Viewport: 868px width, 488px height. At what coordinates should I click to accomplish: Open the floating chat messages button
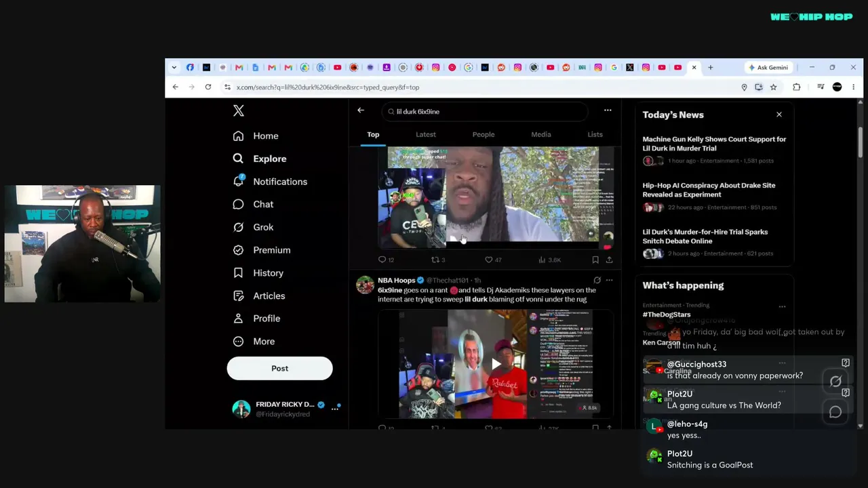coord(835,411)
